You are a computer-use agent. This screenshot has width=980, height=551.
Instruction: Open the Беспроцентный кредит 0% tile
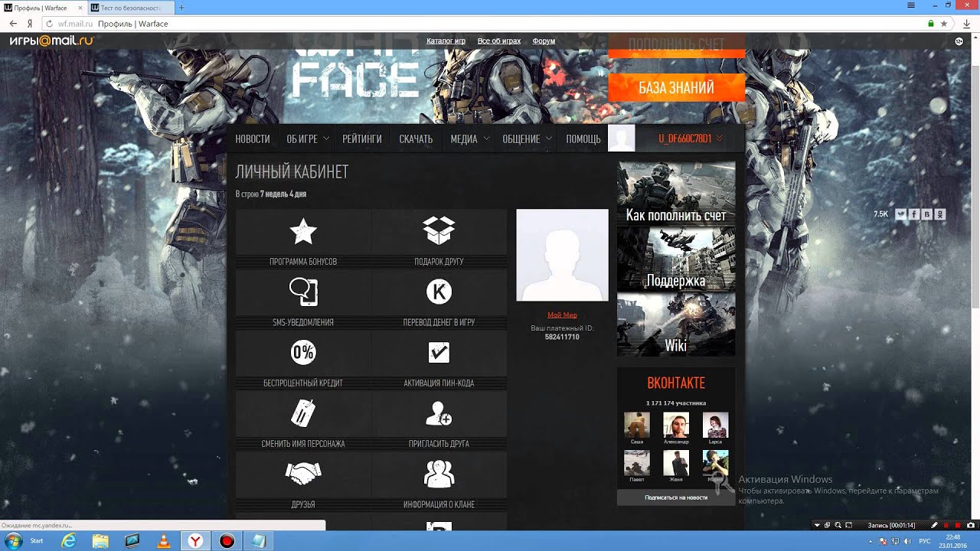(x=303, y=359)
